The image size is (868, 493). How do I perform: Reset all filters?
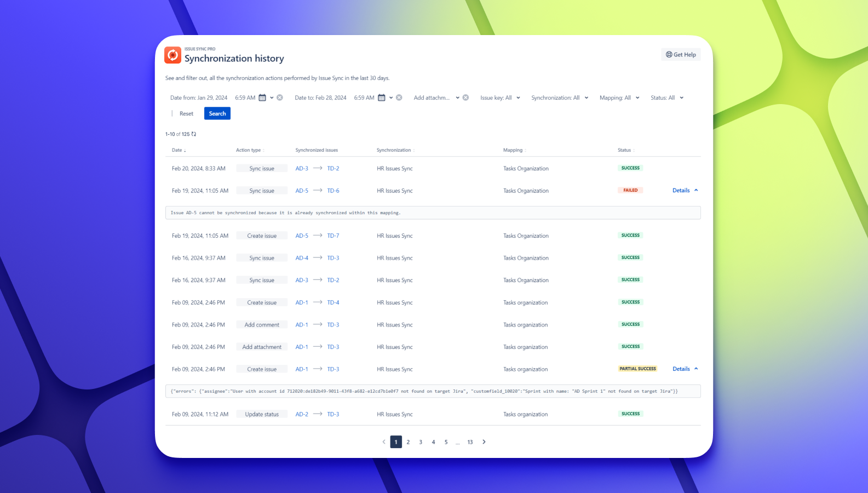[x=186, y=114]
